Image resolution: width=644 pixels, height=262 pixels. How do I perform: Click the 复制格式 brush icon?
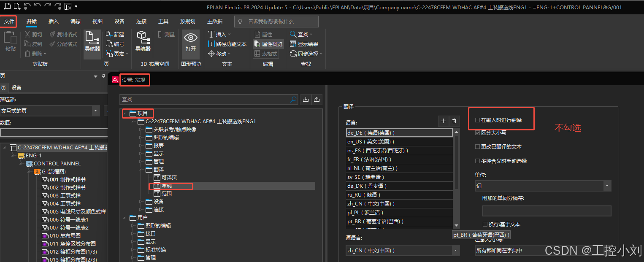click(52, 34)
